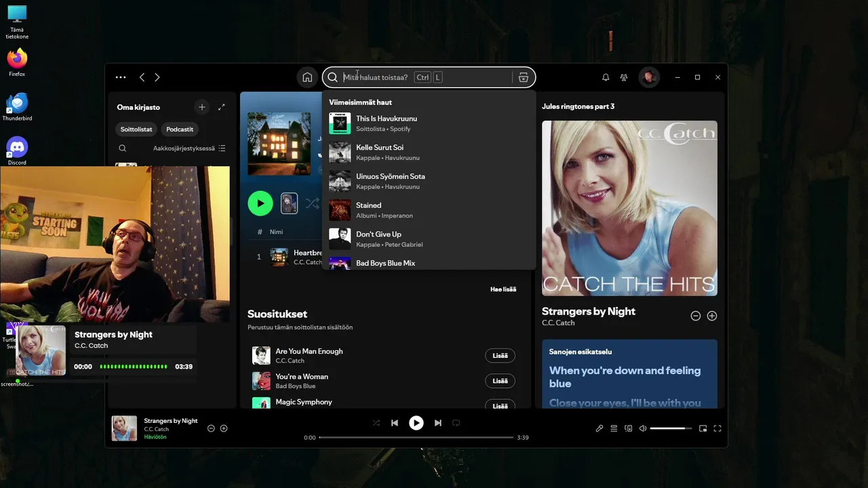Open recent search Stained album
The image size is (868, 488).
(429, 210)
